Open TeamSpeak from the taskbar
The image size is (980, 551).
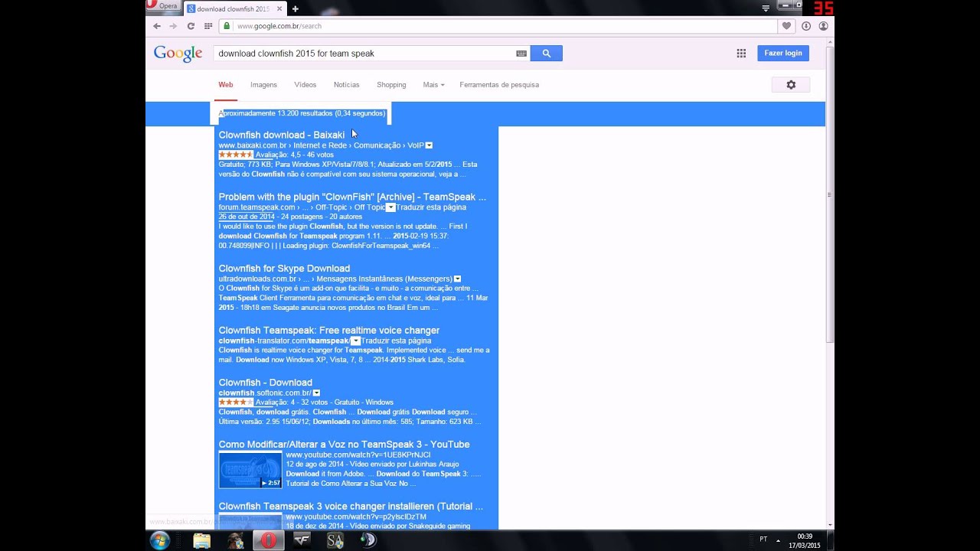tap(369, 541)
